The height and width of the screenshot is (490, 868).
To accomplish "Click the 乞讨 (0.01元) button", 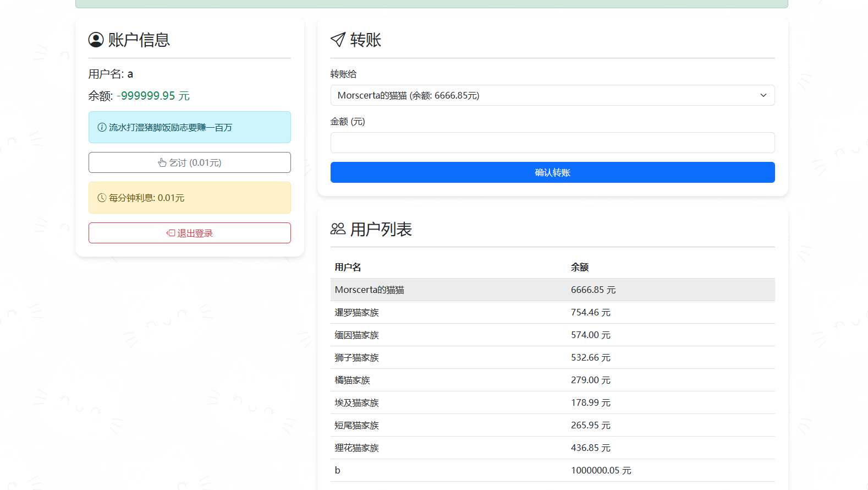I will coord(190,162).
